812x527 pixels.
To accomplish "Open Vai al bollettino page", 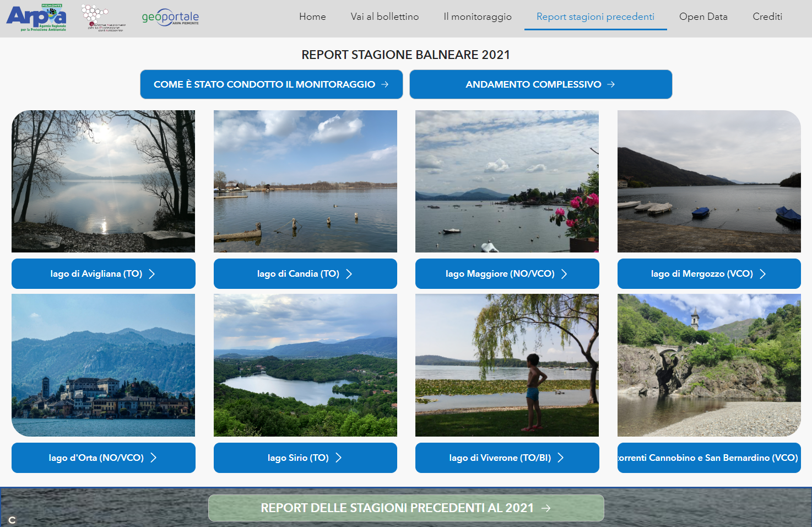I will click(385, 17).
